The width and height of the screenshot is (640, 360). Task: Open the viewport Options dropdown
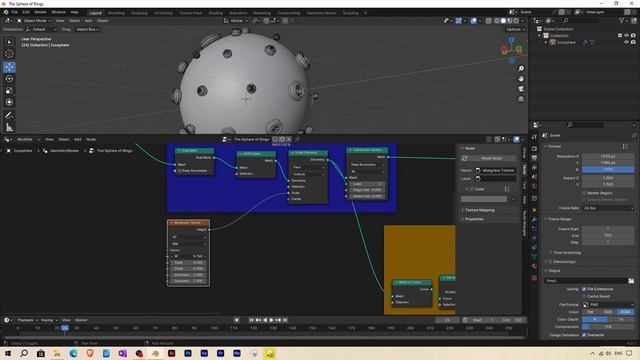click(x=515, y=29)
